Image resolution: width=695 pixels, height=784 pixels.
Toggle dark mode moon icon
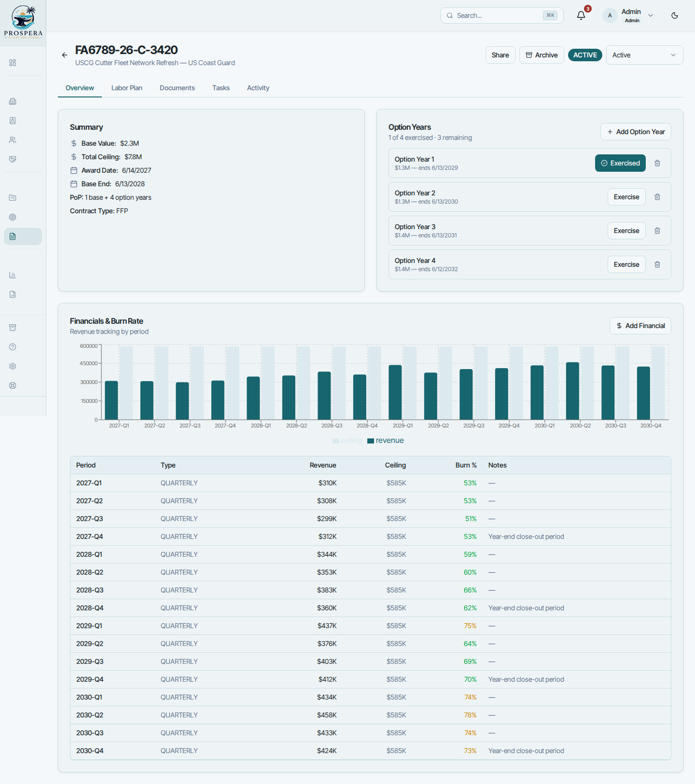click(675, 15)
